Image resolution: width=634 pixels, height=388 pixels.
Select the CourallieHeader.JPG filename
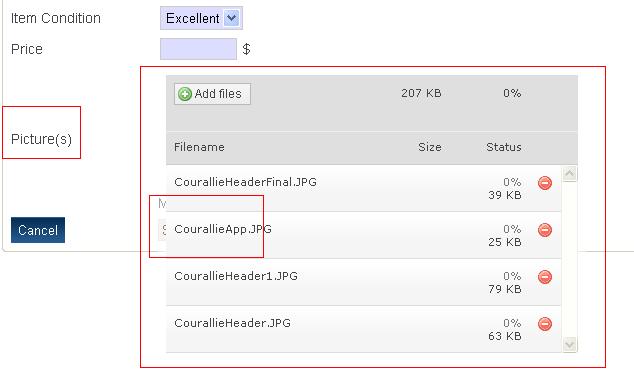pos(232,323)
